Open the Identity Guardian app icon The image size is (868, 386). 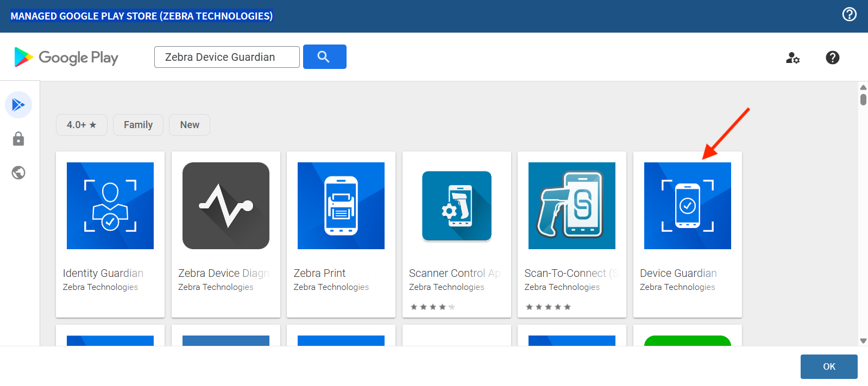110,206
